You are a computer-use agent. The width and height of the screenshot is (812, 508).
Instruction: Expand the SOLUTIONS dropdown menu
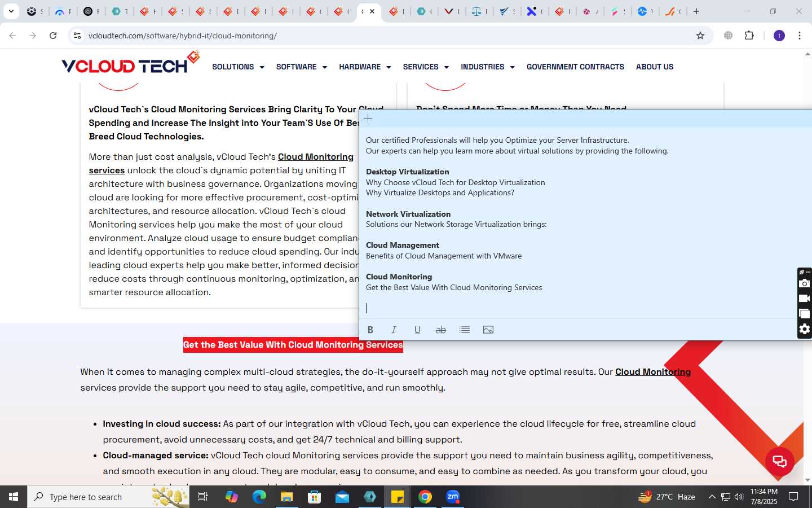coord(238,67)
